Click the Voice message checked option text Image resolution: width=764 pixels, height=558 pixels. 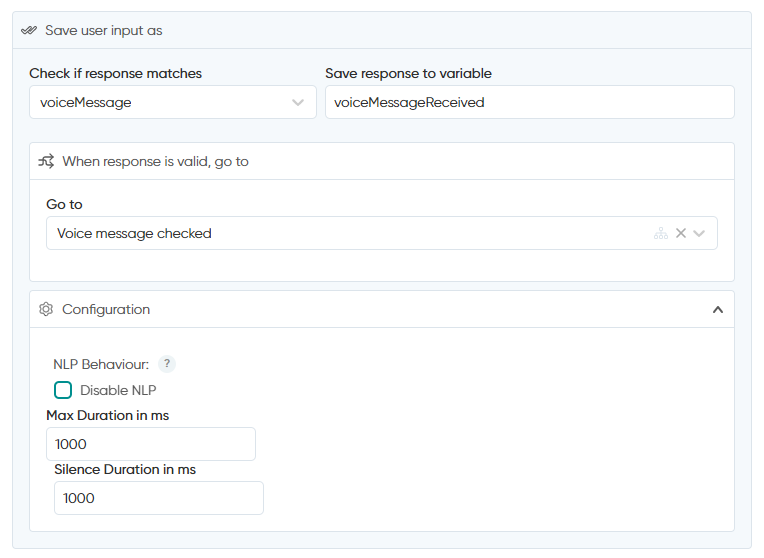click(x=134, y=233)
